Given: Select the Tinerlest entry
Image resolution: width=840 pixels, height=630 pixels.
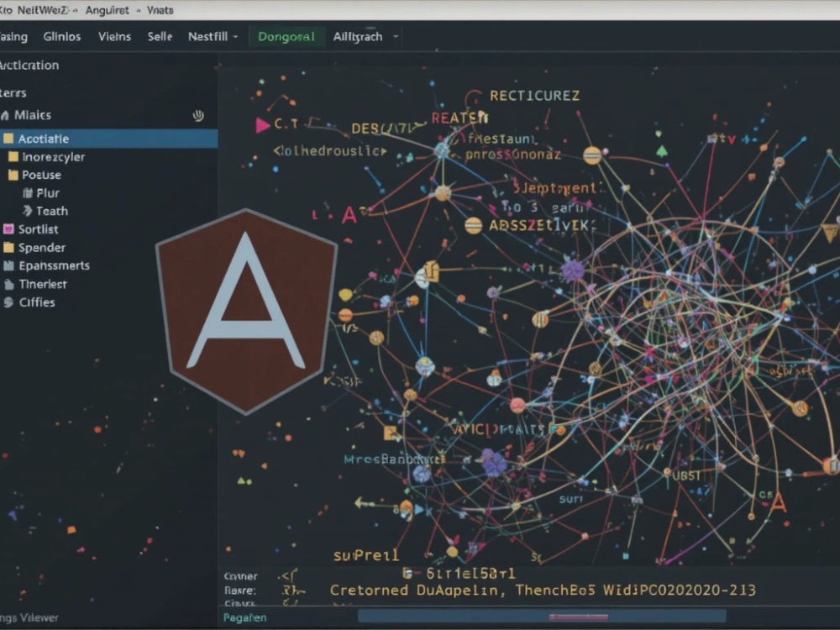Looking at the screenshot, I should click(43, 285).
